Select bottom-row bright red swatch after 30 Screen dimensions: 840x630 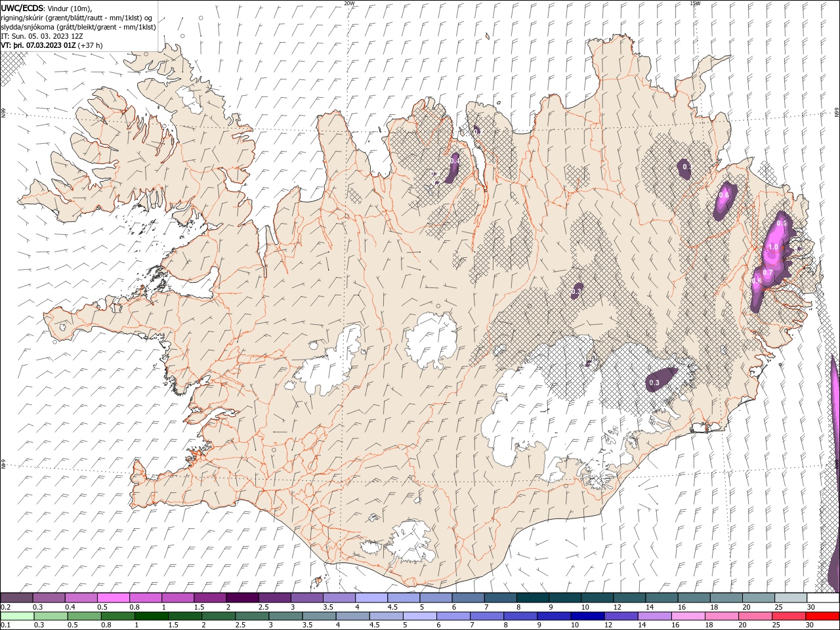click(x=823, y=616)
